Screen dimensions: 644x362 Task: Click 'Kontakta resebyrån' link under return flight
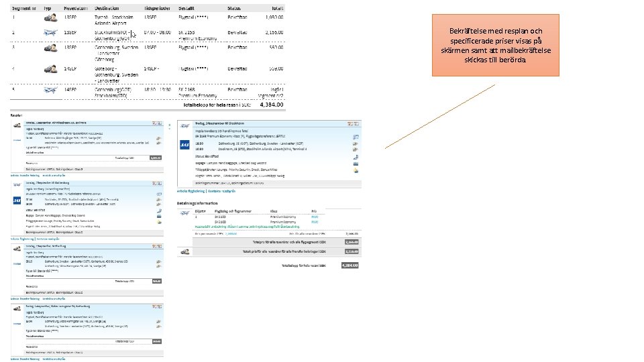point(221,191)
